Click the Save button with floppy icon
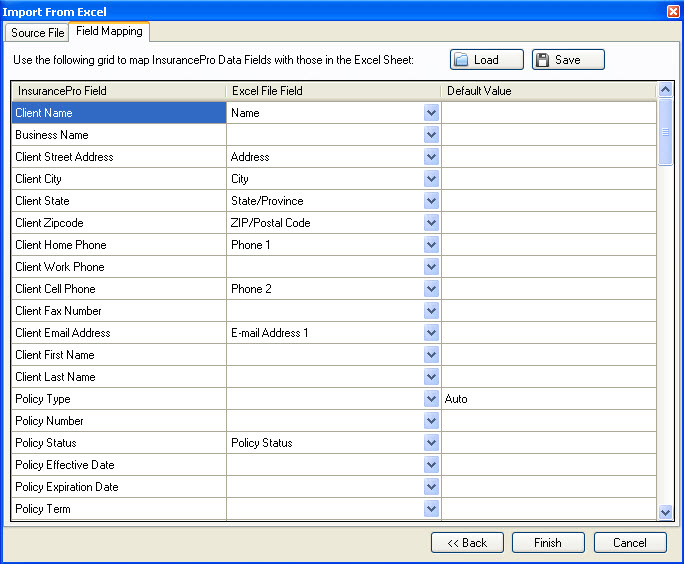The height and width of the screenshot is (564, 684). pos(568,60)
